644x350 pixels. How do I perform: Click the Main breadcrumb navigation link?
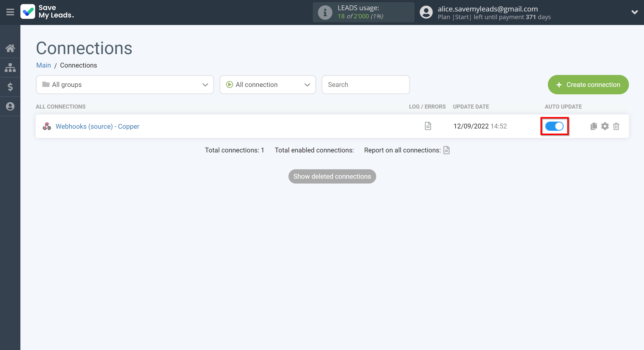coord(43,65)
